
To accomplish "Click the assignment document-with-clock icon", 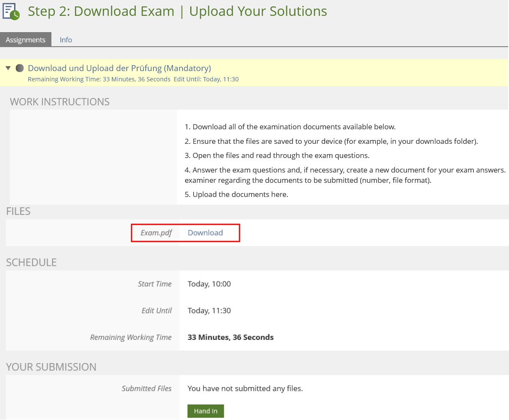I will click(x=11, y=11).
